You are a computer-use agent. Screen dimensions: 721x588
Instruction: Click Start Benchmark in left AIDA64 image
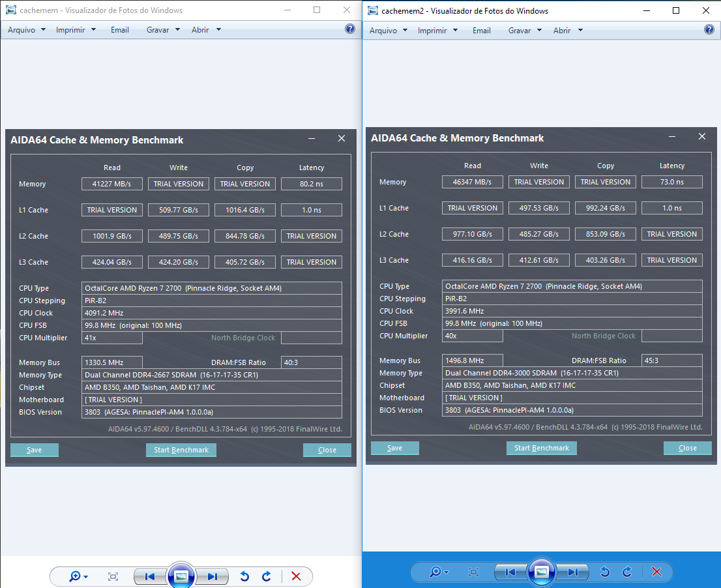(181, 450)
